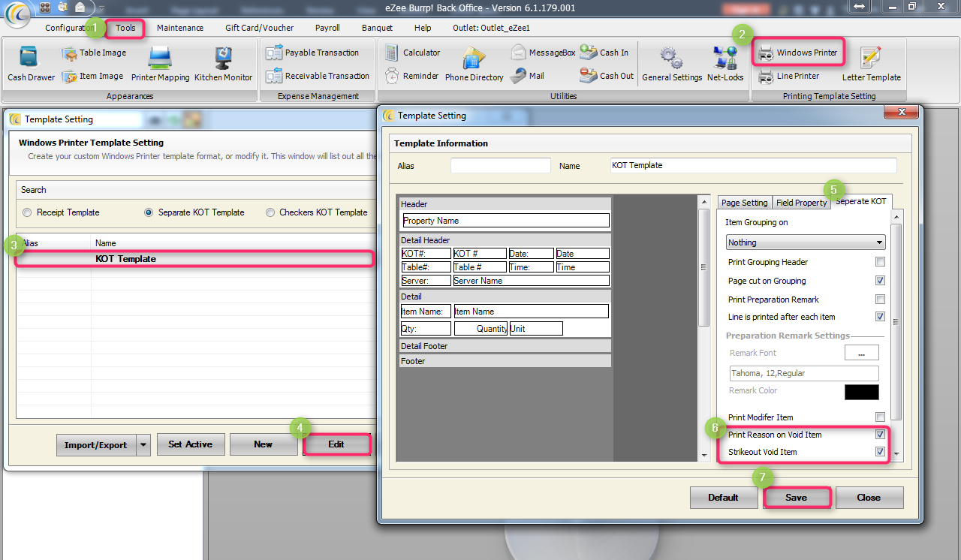
Task: Open the Item Grouping on dropdown
Action: [806, 242]
